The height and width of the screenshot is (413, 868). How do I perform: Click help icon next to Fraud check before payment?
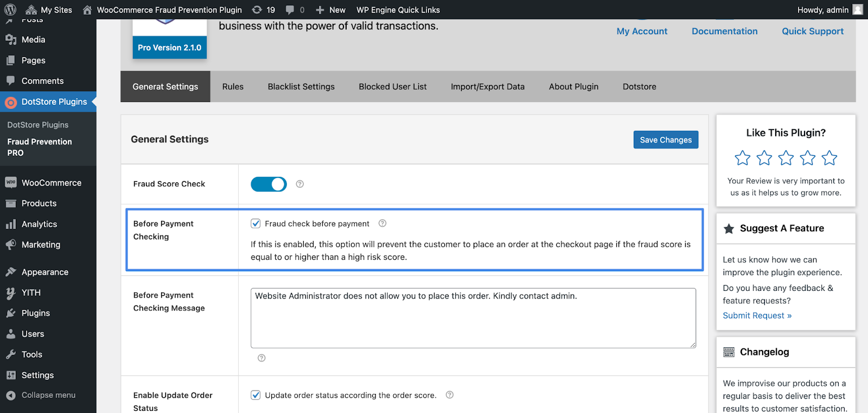(382, 223)
